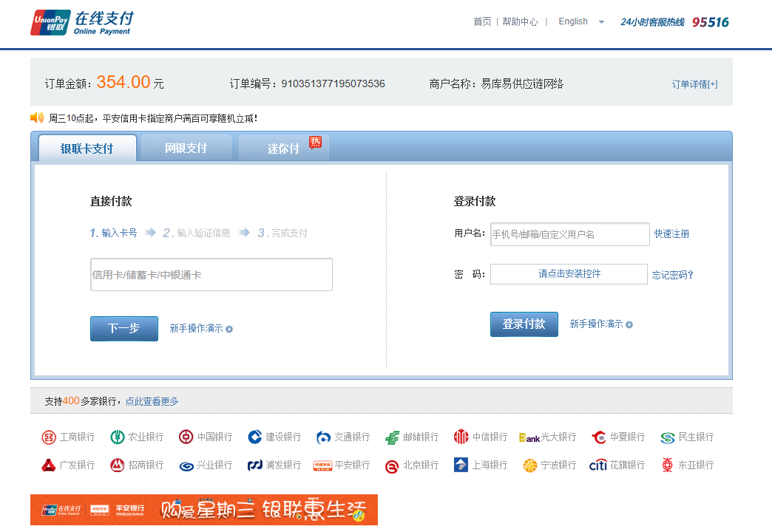
Task: Click the 下一步 next step button
Action: pos(124,328)
